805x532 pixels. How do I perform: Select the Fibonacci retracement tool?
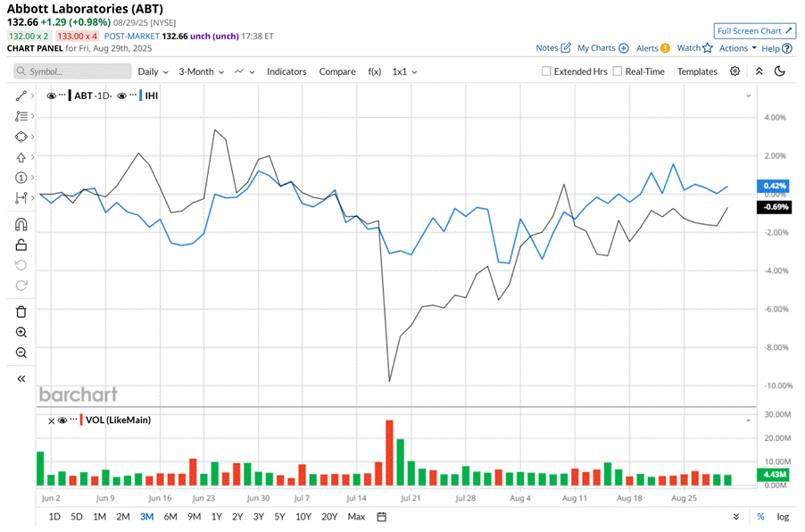point(21,117)
